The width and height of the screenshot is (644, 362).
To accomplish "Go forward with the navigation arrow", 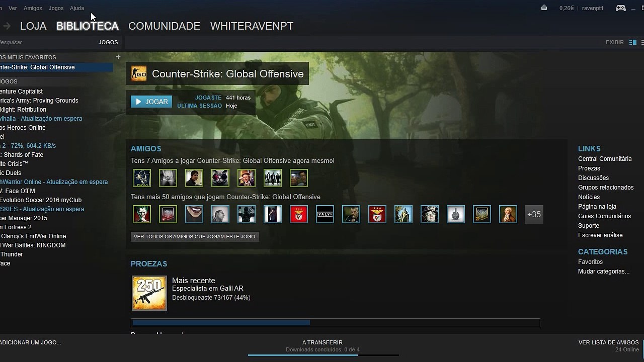I will point(7,26).
